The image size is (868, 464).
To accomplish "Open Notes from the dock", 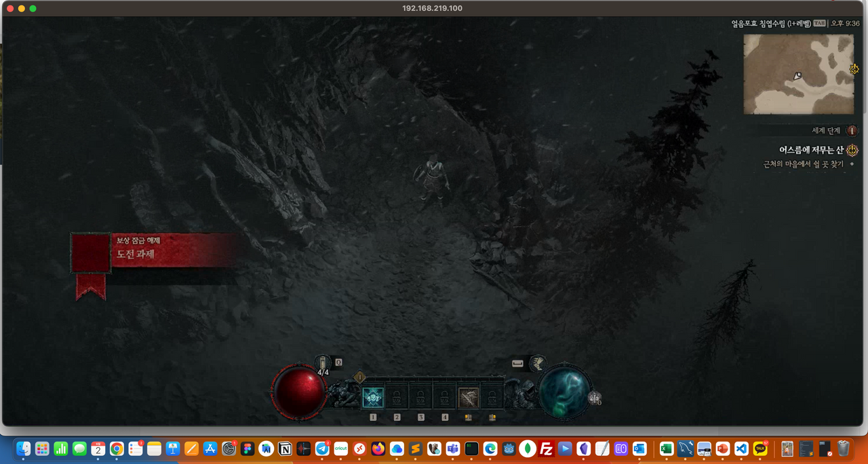I will (x=154, y=448).
